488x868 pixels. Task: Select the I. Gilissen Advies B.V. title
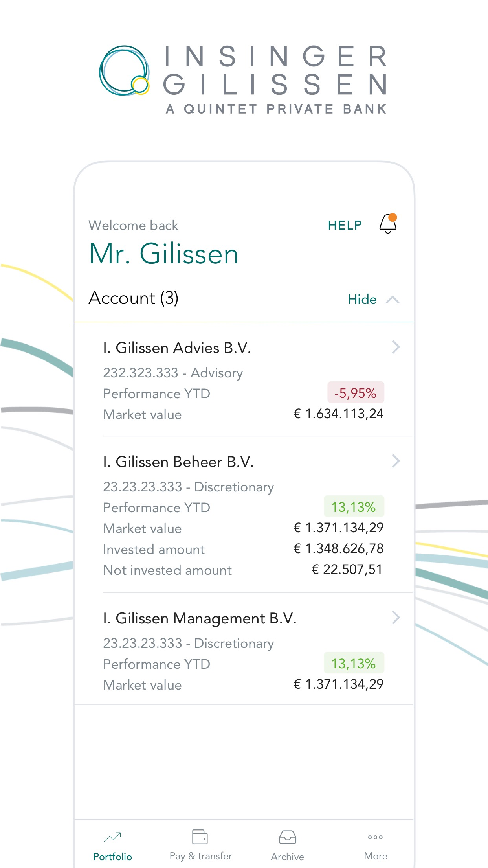click(177, 348)
